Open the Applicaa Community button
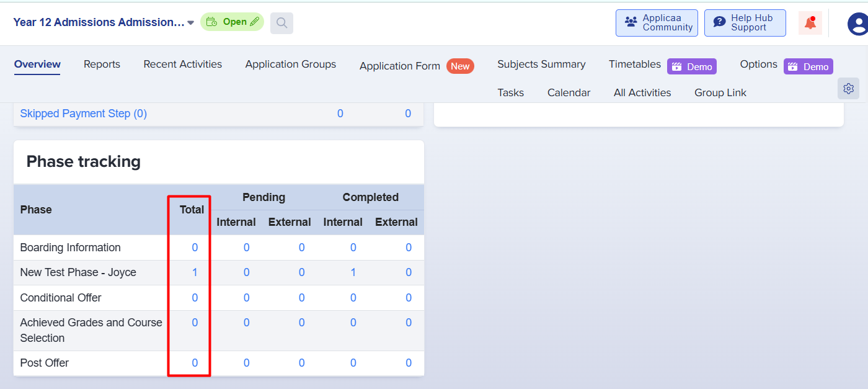 tap(657, 23)
